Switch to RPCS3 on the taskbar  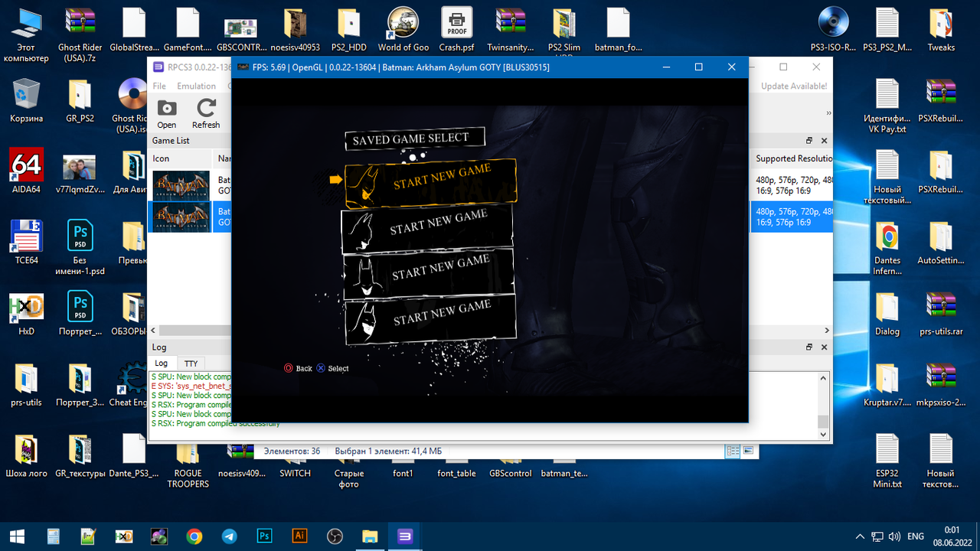[405, 536]
